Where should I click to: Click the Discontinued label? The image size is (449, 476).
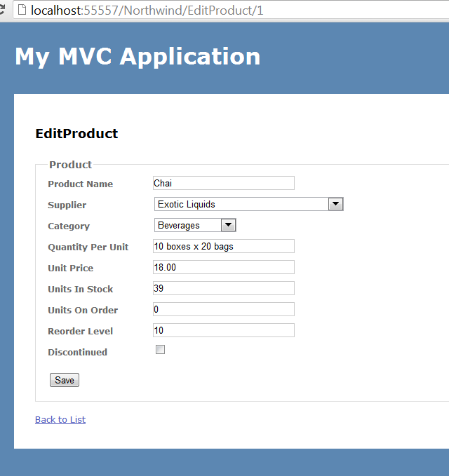coord(77,352)
